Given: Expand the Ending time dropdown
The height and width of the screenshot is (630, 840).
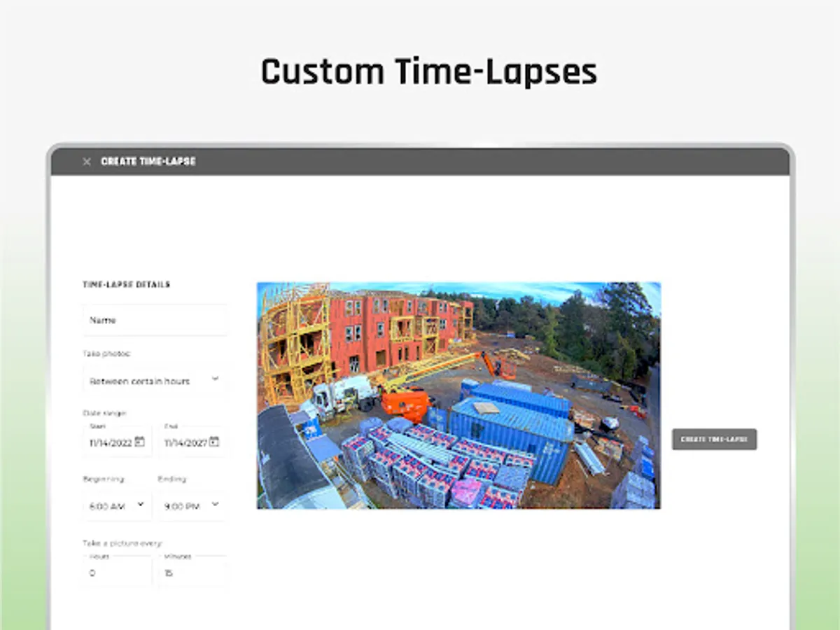Looking at the screenshot, I should tap(192, 505).
